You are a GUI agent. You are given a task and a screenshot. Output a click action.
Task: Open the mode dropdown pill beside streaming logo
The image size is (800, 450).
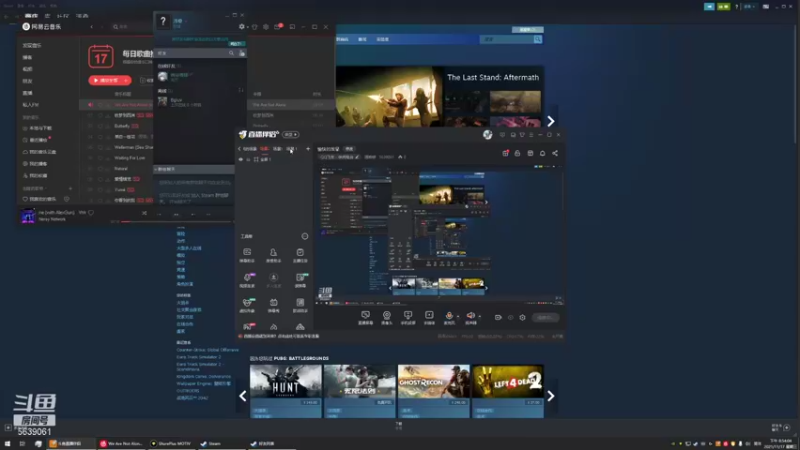point(291,135)
